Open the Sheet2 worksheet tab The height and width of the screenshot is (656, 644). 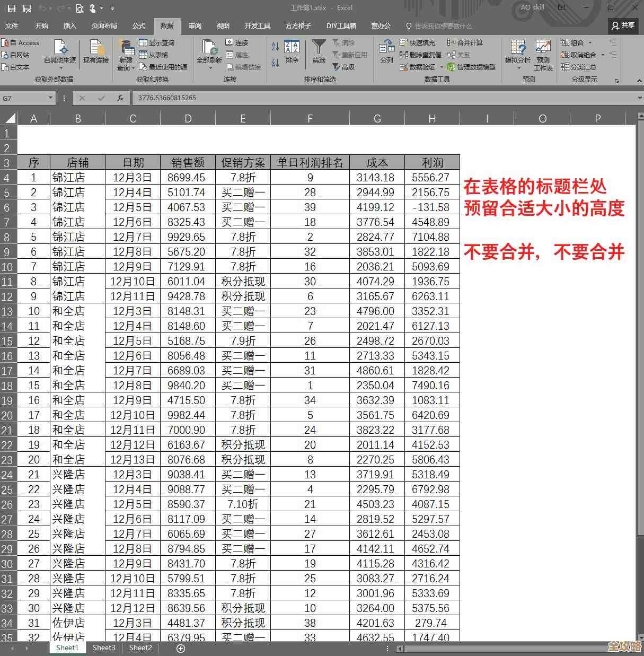(x=140, y=648)
